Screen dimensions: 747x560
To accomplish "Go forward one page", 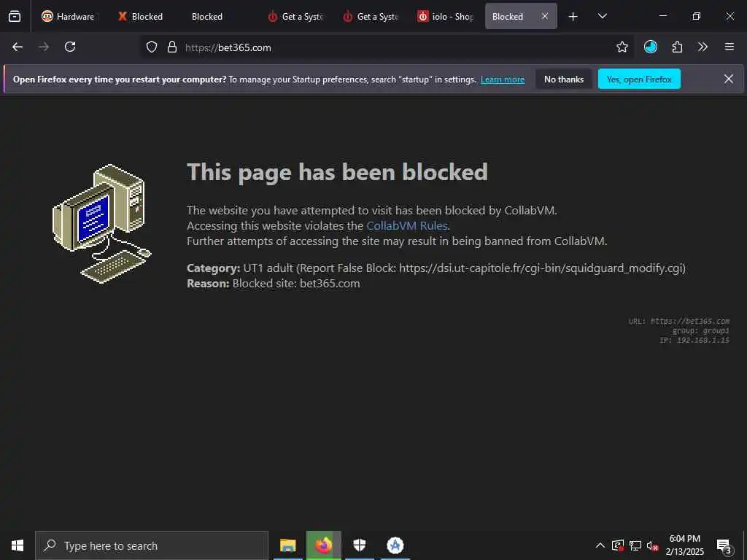I will (44, 47).
